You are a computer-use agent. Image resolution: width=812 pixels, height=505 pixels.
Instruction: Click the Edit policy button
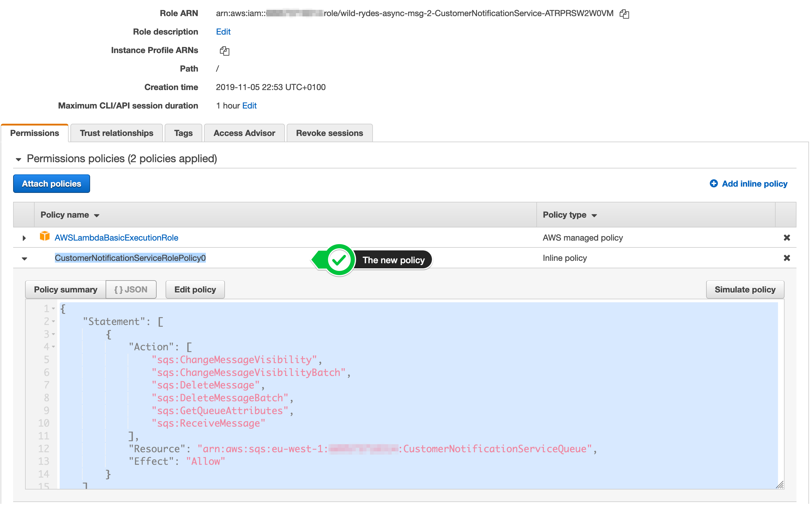[196, 290]
